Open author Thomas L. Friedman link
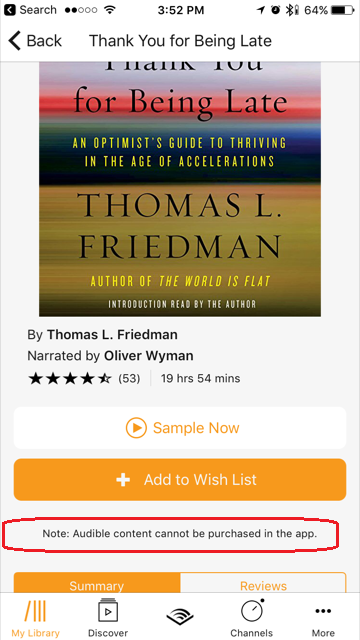Viewport: 360px width, 640px height. click(112, 335)
